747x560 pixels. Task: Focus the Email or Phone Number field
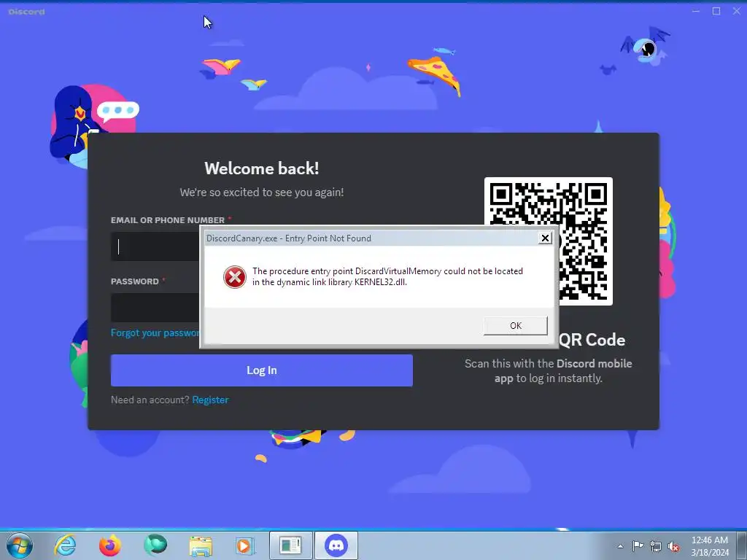pos(155,246)
